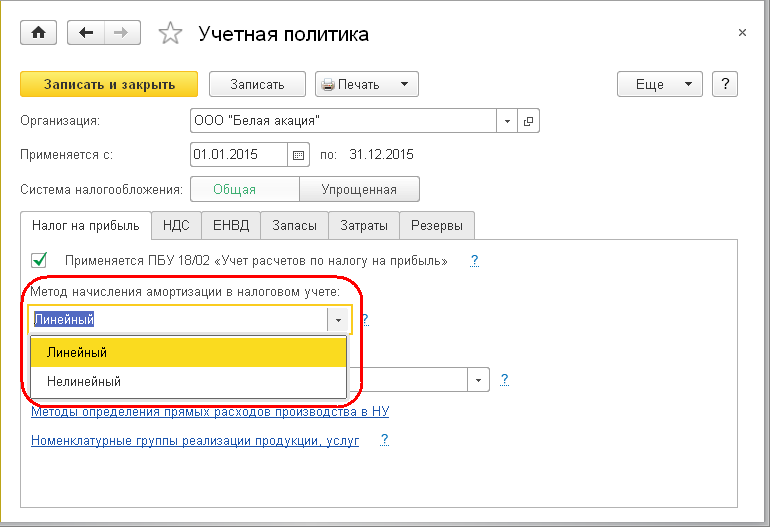Viewport: 770px width, 527px height.
Task: Switch to the ЕНВД tab
Action: [231, 225]
